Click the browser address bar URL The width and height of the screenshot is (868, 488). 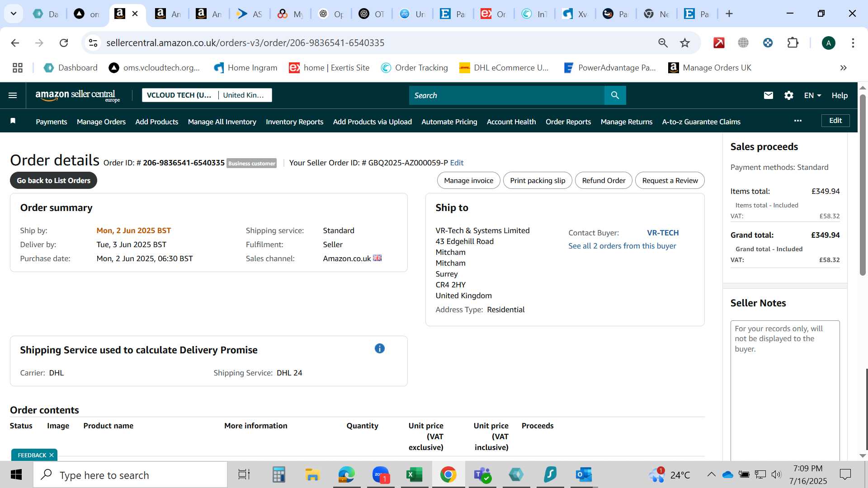point(245,43)
